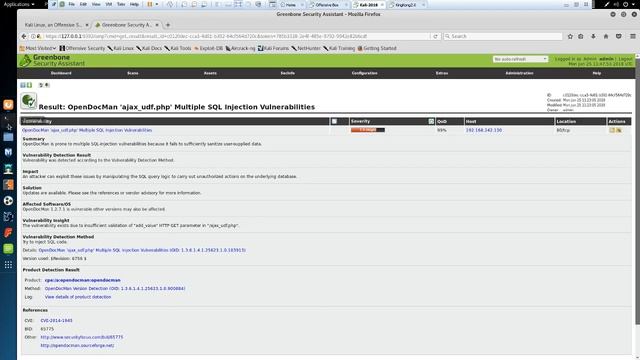Open the Firefox downloads arrow icon
Image resolution: width=640 pixels, height=360 pixels.
[x=593, y=36]
